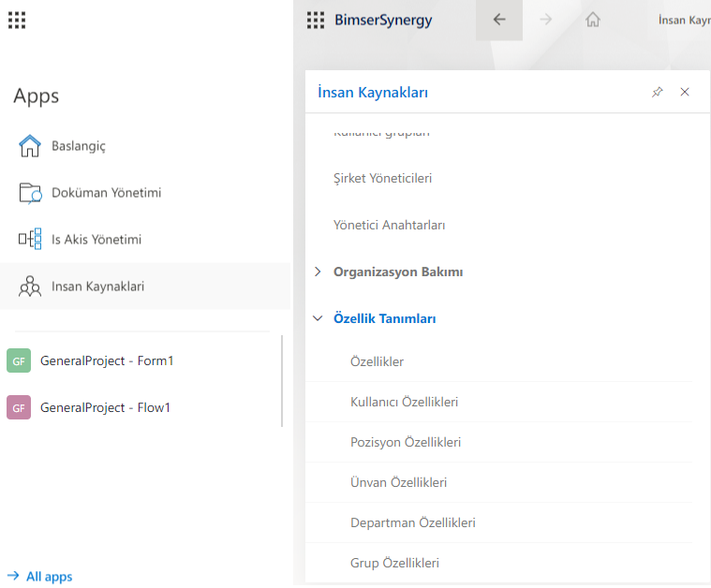
Task: Click the BimserSynergy waffle menu icon
Action: click(316, 20)
